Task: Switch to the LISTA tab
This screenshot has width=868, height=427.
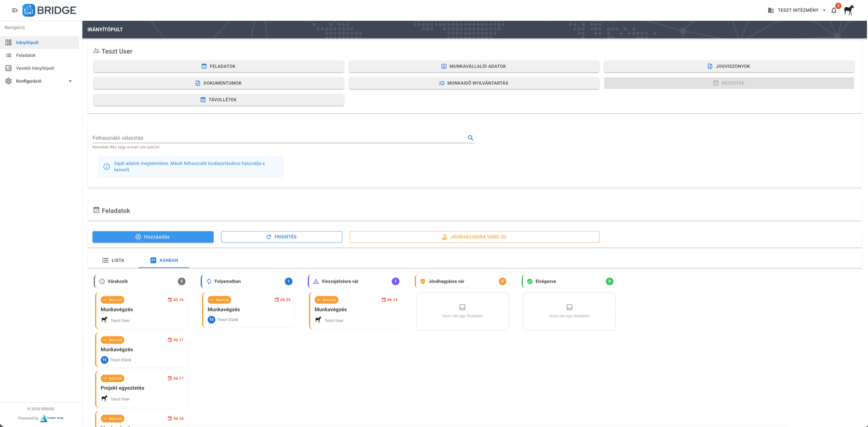Action: click(113, 260)
